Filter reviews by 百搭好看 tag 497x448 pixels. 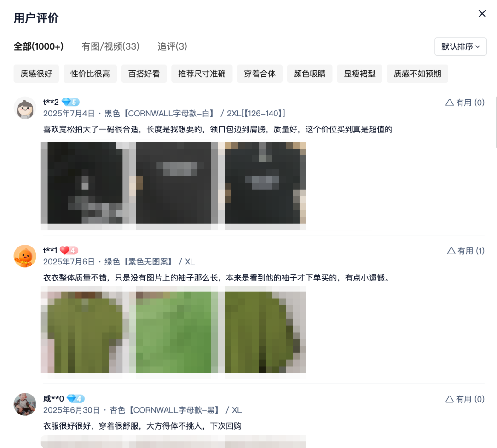coord(144,74)
